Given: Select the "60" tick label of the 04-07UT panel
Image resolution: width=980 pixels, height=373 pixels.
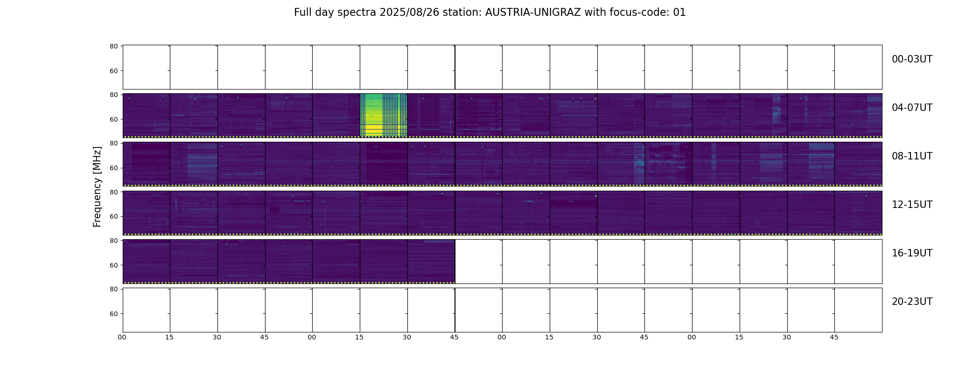Looking at the screenshot, I should pyautogui.click(x=113, y=119).
